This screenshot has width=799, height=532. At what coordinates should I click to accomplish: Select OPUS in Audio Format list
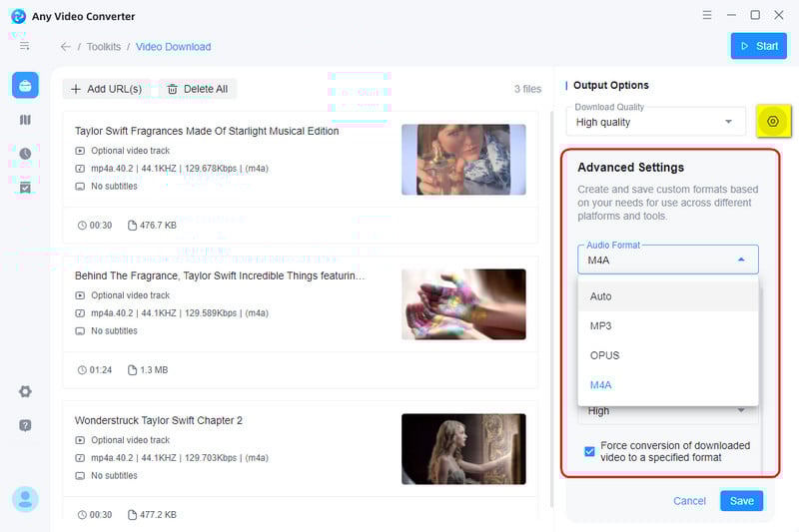tap(668, 355)
